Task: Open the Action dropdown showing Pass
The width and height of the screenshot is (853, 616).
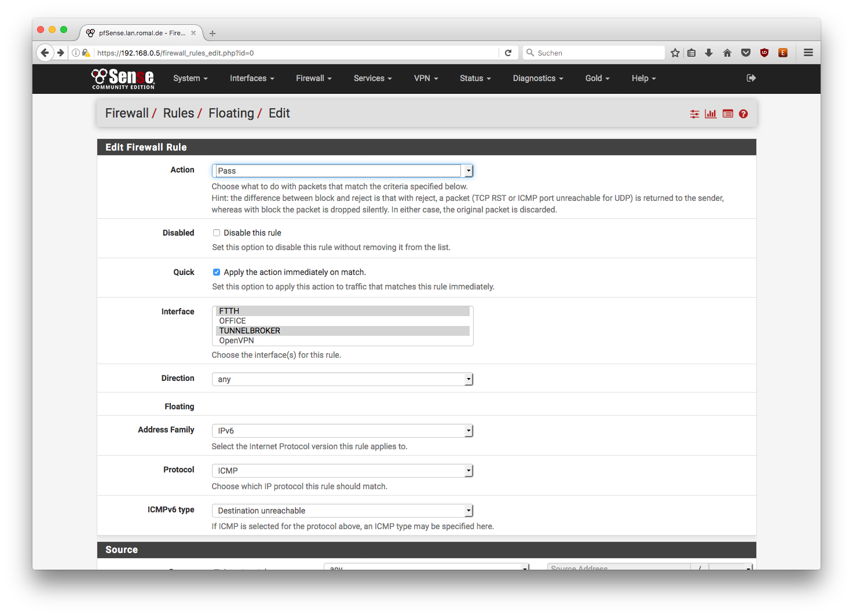Action: tap(342, 171)
